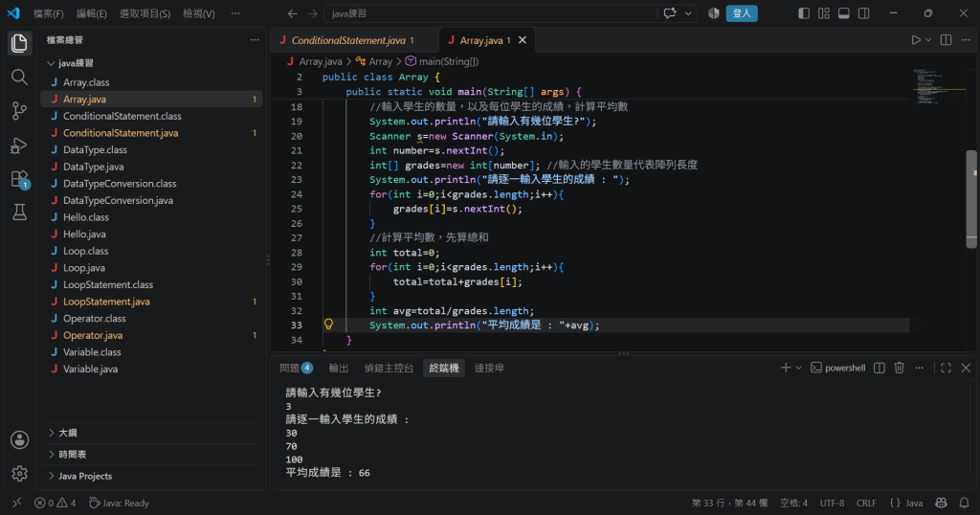Image resolution: width=980 pixels, height=515 pixels.
Task: Open the run button dropdown arrow
Action: click(928, 40)
